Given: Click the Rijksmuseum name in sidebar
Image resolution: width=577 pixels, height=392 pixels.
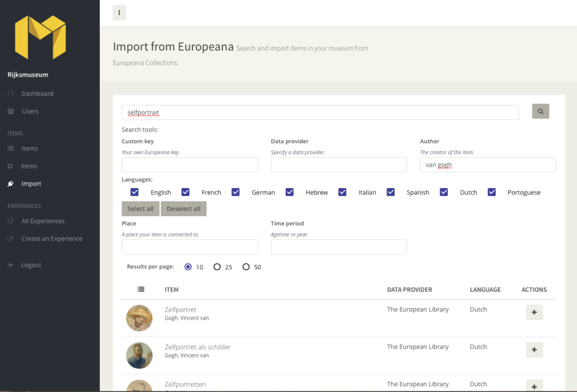Looking at the screenshot, I should tap(28, 75).
